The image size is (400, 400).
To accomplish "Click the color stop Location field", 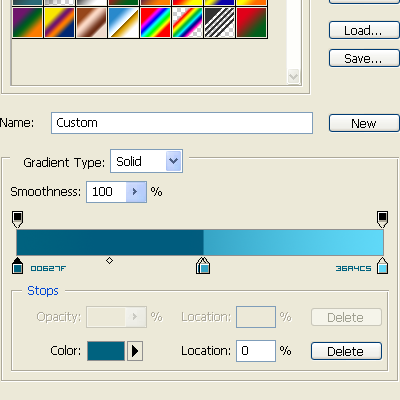I will 256,351.
